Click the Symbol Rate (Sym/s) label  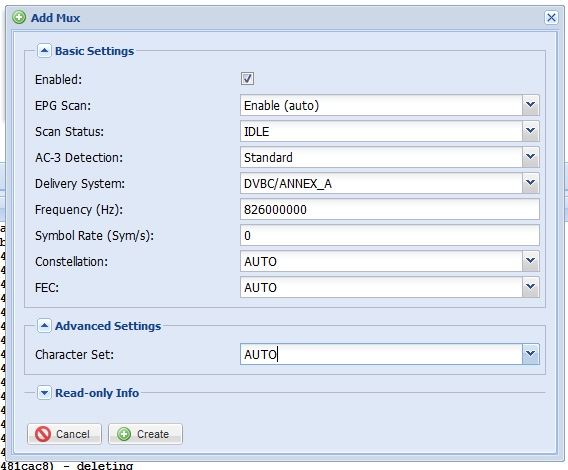(x=94, y=236)
